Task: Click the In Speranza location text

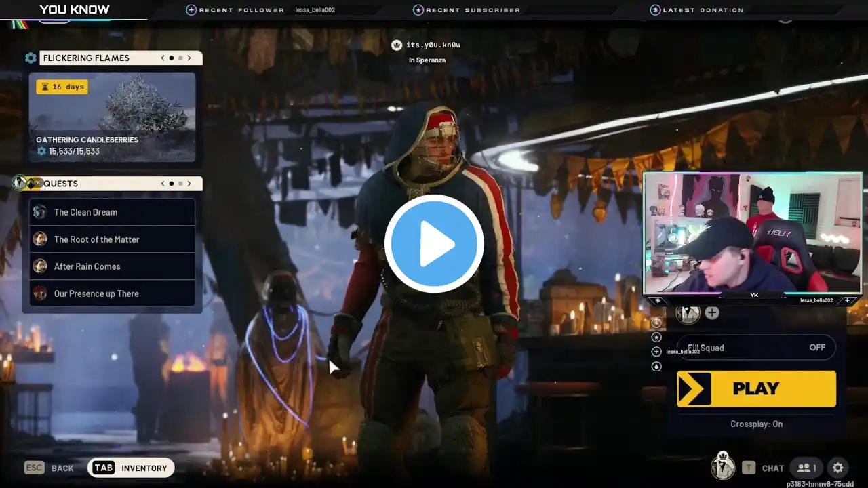Action: tap(427, 60)
